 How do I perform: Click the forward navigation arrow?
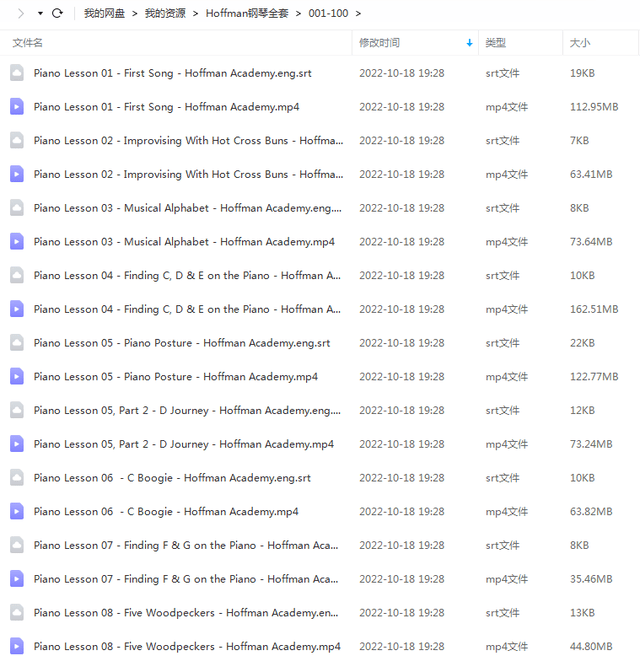pyautogui.click(x=20, y=13)
